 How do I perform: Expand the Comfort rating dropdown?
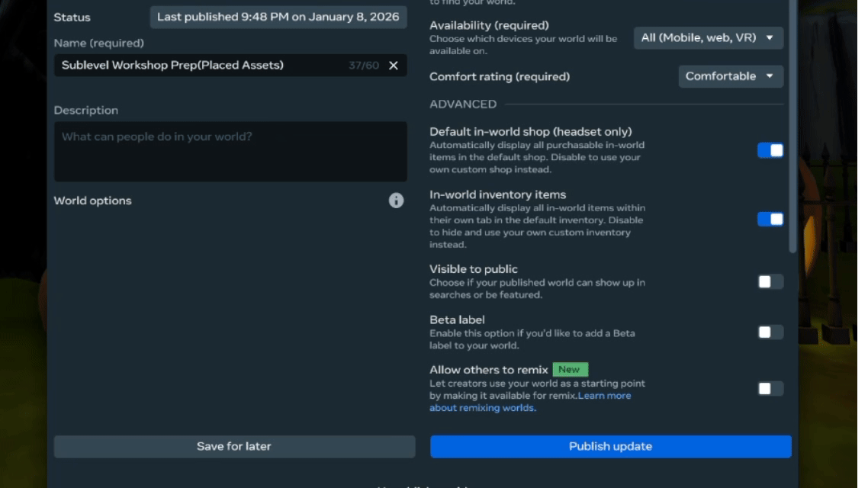[x=730, y=76]
